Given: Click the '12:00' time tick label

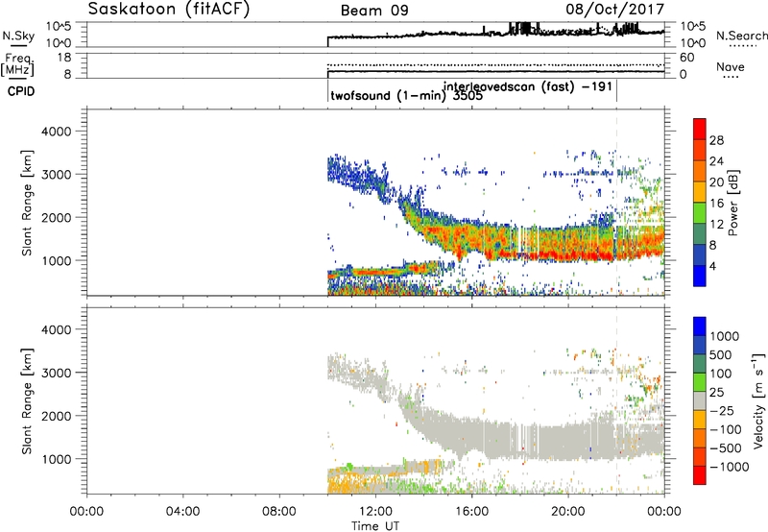Looking at the screenshot, I should pyautogui.click(x=375, y=512).
